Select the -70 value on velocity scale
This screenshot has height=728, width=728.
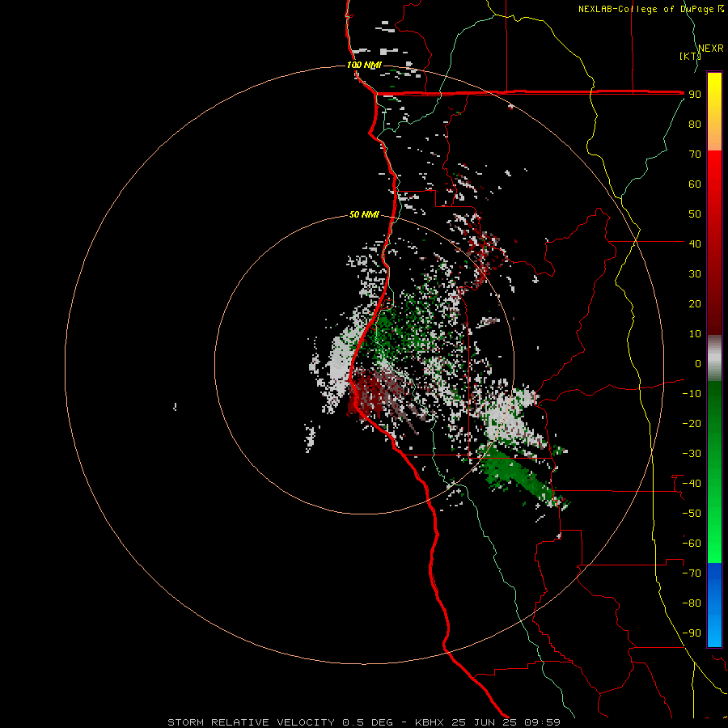tap(692, 573)
